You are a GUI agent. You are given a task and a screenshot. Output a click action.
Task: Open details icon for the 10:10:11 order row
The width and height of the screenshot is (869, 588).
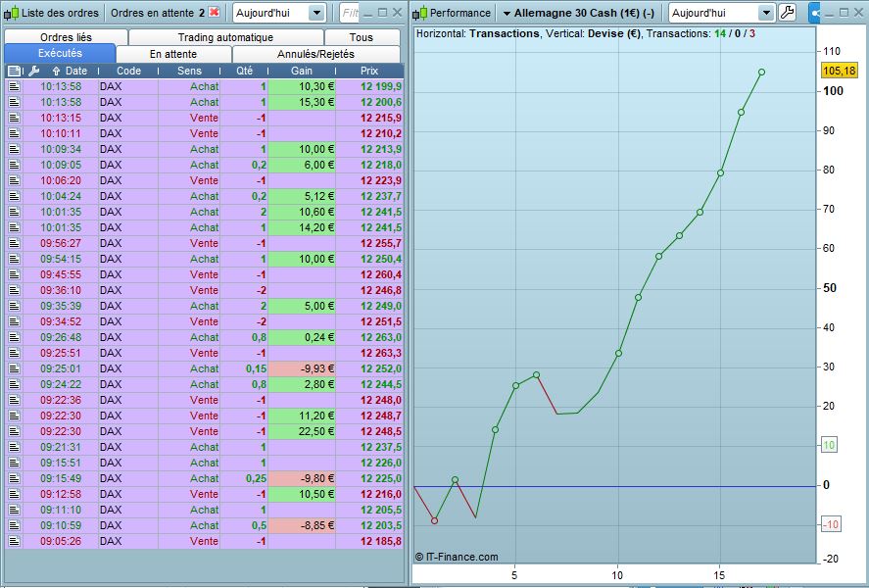point(14,133)
